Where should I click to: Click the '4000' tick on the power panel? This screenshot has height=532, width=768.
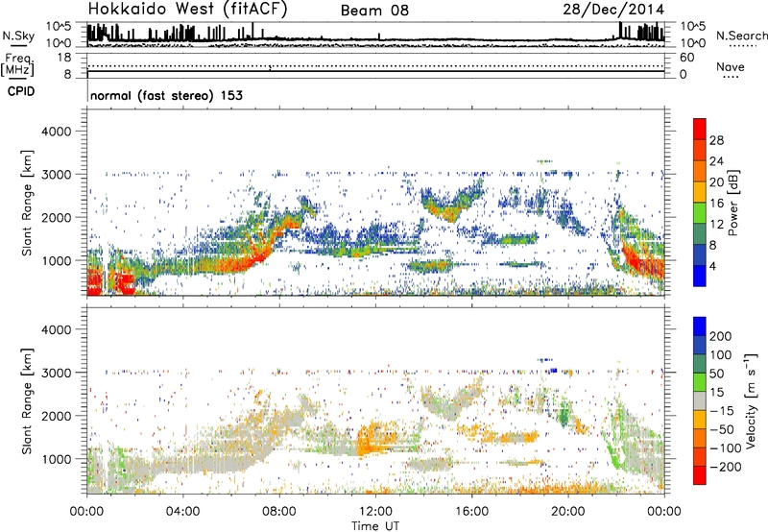coord(56,132)
